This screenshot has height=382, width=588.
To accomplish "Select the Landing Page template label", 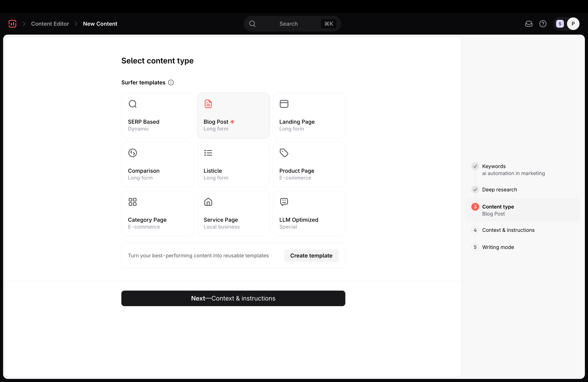I will [297, 122].
